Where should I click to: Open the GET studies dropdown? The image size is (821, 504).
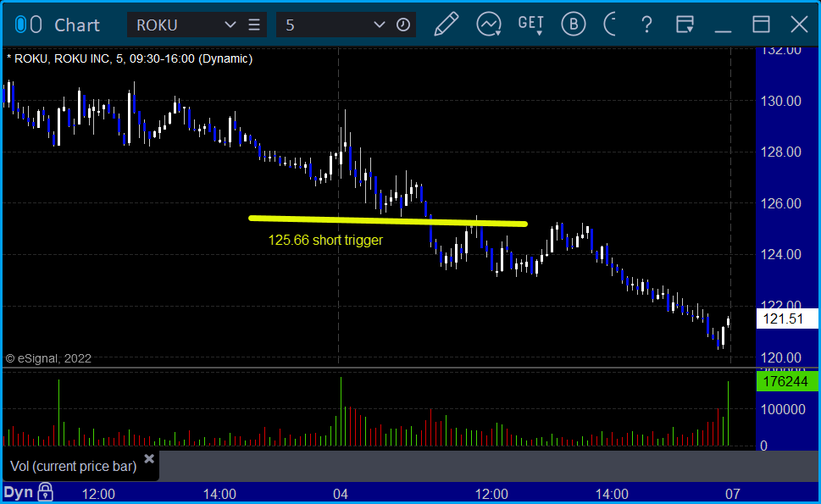point(531,25)
